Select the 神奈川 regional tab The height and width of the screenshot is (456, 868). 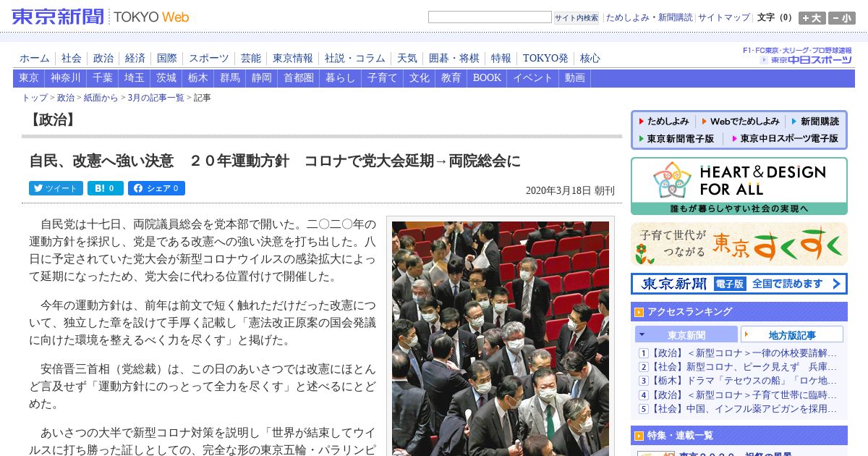[66, 78]
